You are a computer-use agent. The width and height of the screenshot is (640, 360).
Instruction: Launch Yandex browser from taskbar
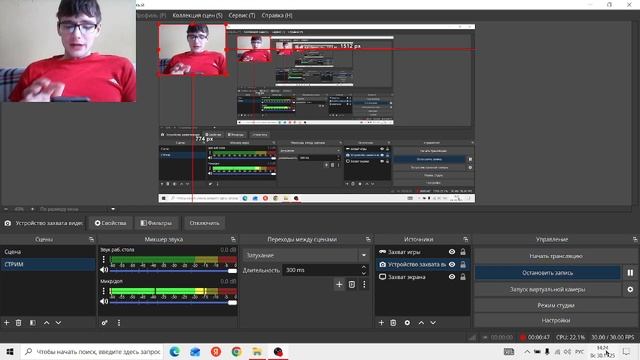tap(216, 351)
